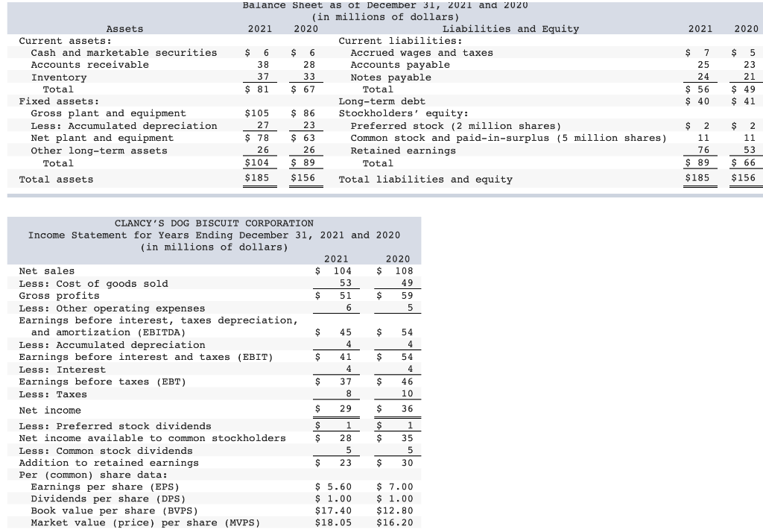The height and width of the screenshot is (532, 763).
Task: Click the 2021 retained earnings value 76
Action: (703, 150)
